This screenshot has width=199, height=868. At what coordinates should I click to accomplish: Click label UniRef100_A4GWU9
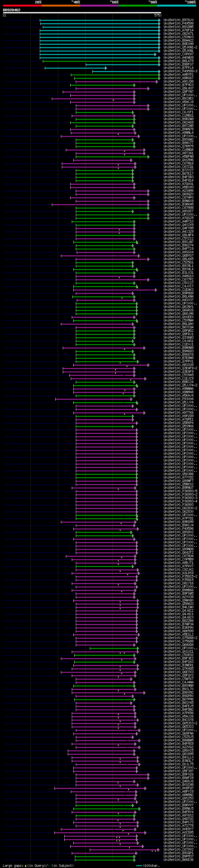point(179,58)
